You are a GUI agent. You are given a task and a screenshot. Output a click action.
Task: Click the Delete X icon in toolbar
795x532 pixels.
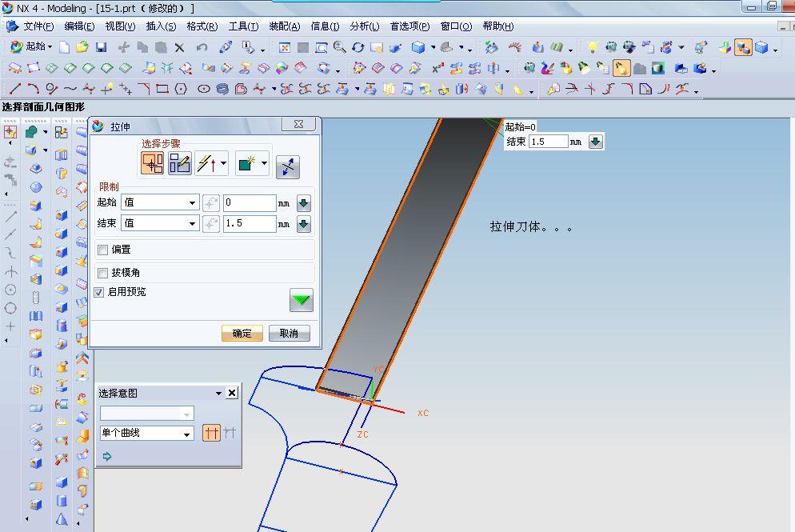(179, 48)
